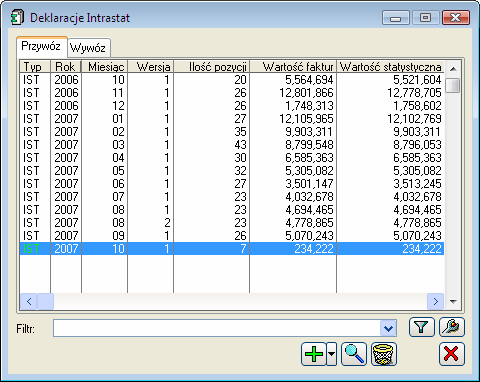Select the 2007 month 08 version 2 row
Screen dimensions: 480x382
tap(232, 223)
